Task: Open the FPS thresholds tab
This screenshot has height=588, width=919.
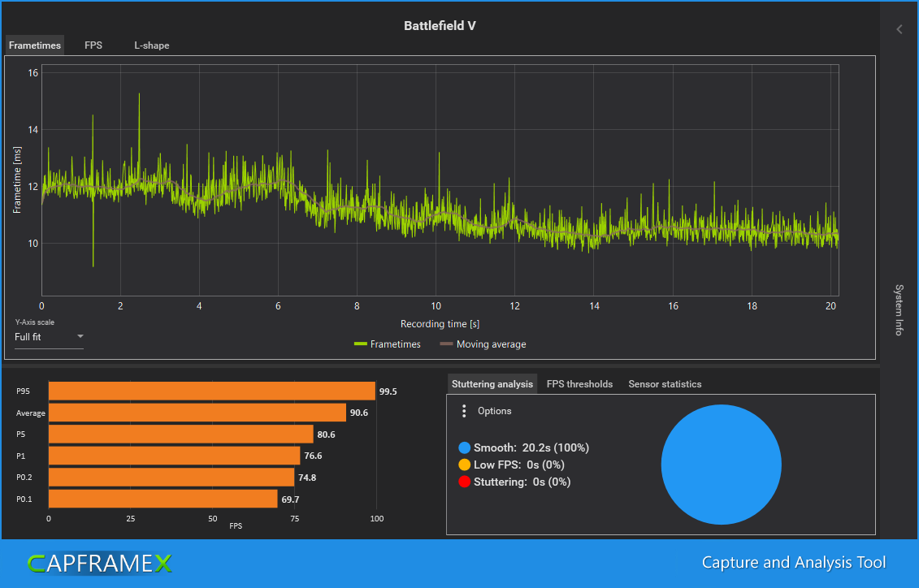Action: [579, 384]
